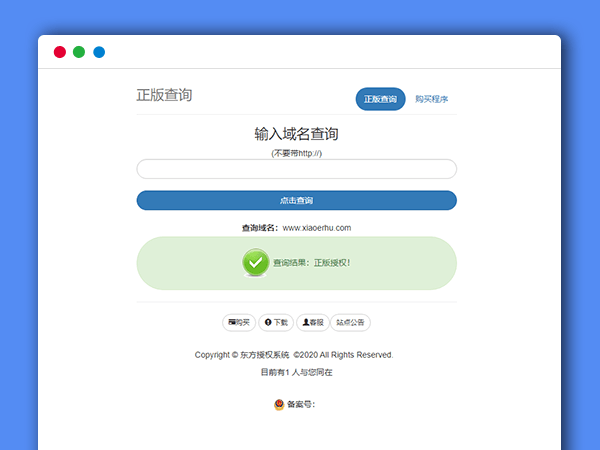Click the 正版查询 page title

coord(164,96)
